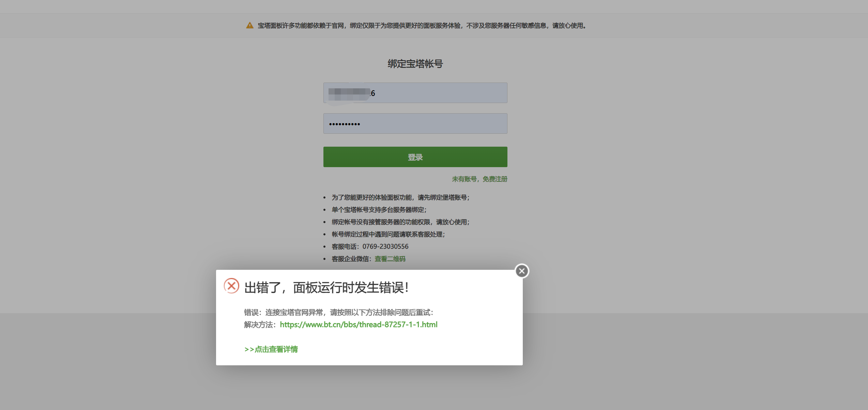
Task: Click the '帐号绑定过程中遇到问题请联系客服处理' line
Action: [388, 234]
